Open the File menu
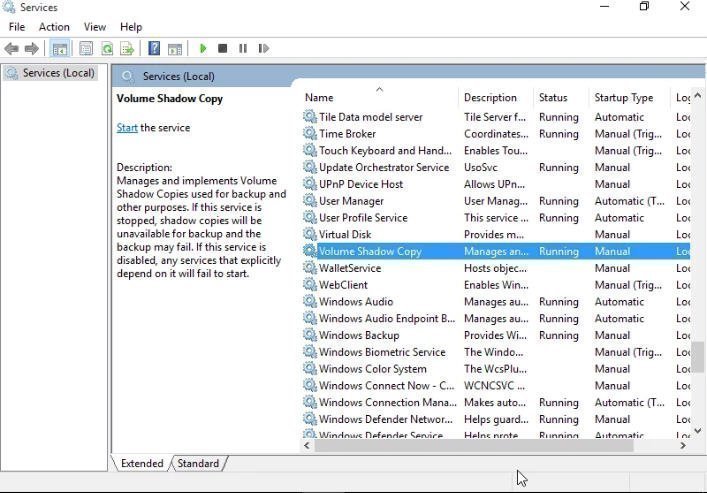 click(x=17, y=27)
